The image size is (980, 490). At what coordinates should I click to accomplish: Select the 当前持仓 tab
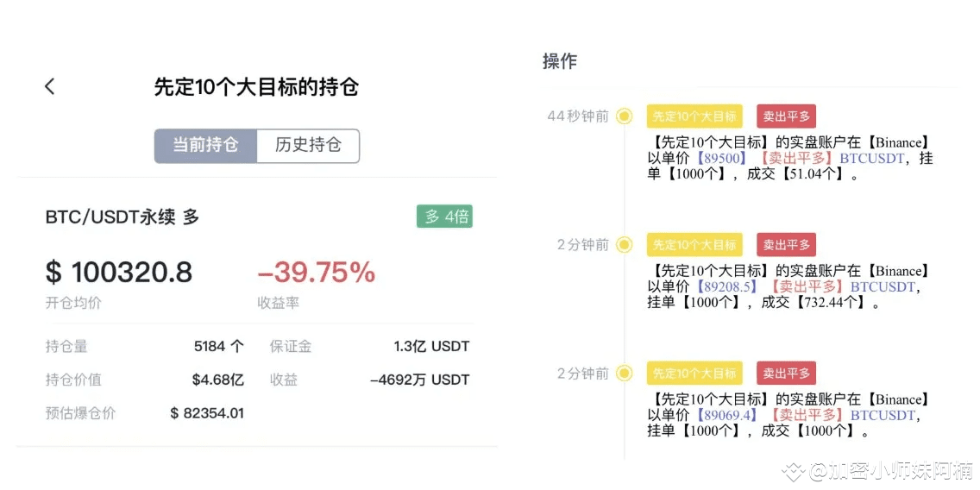pyautogui.click(x=205, y=146)
